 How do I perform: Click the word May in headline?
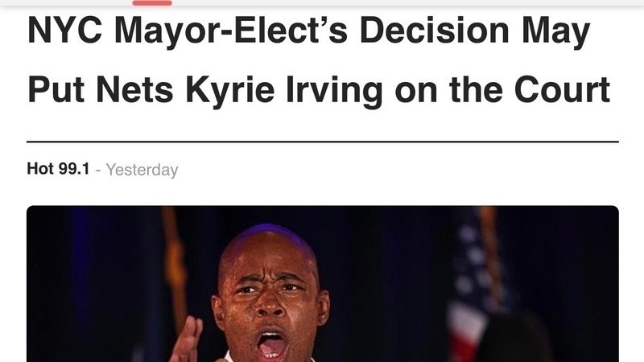pos(555,31)
